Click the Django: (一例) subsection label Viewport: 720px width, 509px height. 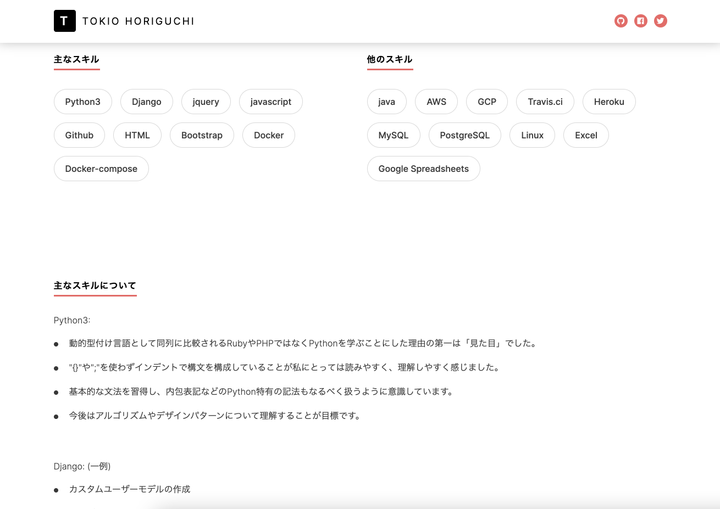[x=82, y=466]
